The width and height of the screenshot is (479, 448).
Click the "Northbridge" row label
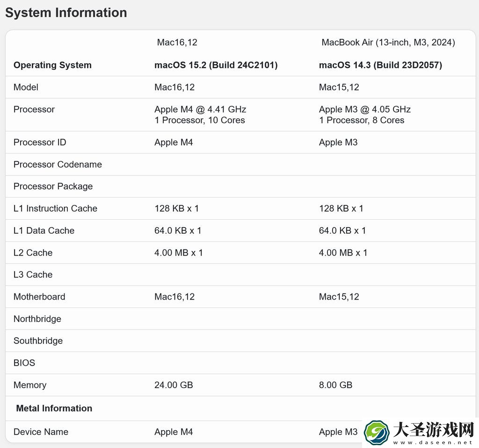37,319
